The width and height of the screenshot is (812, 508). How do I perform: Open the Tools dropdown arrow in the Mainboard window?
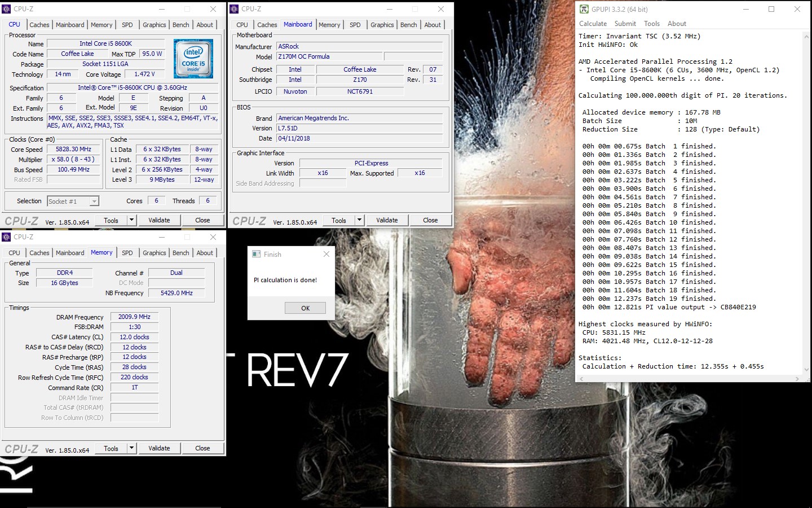point(359,220)
